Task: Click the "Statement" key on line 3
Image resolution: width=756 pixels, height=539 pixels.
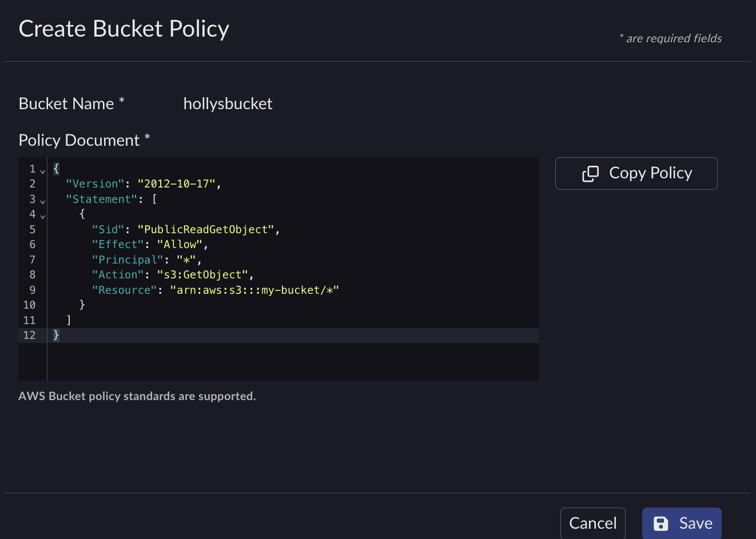Action: 101,199
